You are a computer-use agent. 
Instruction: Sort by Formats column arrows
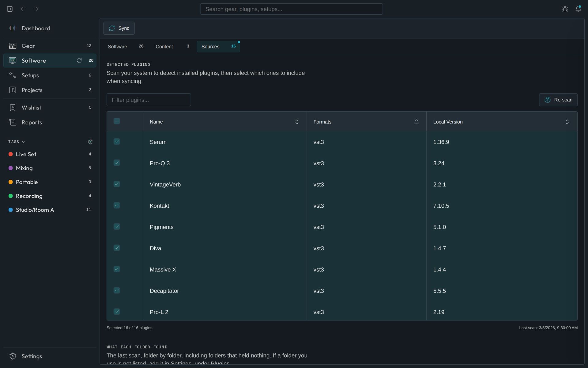(x=417, y=122)
